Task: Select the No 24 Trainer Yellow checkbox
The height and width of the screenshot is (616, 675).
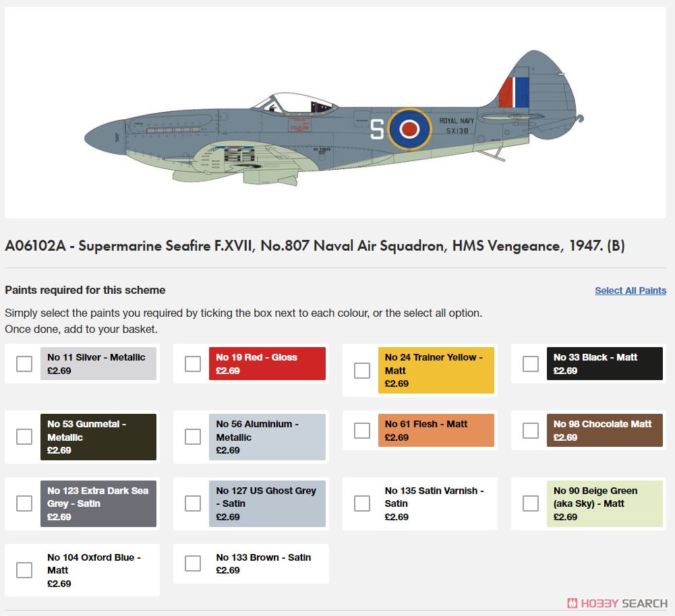Action: click(361, 371)
